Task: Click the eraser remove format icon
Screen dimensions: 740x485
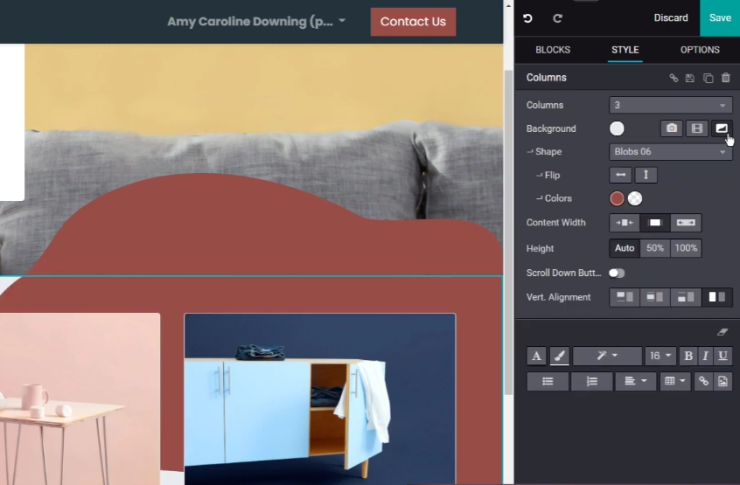Action: pos(723,332)
